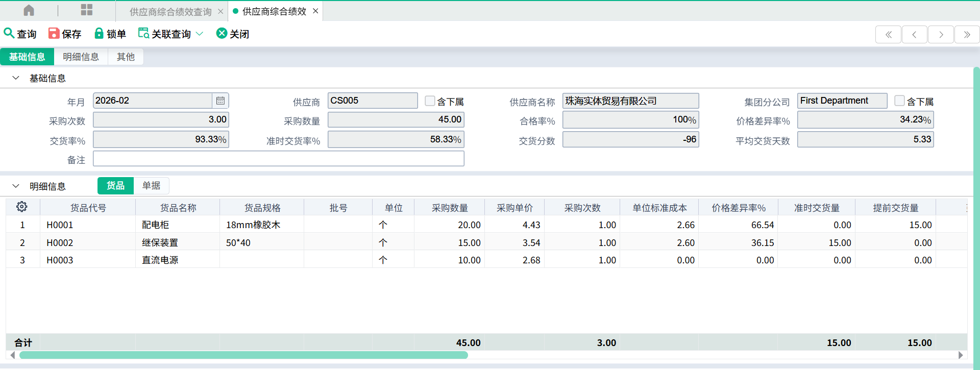Enable 含下属 checkbox next to 供应商
This screenshot has height=370, width=980.
coord(430,101)
